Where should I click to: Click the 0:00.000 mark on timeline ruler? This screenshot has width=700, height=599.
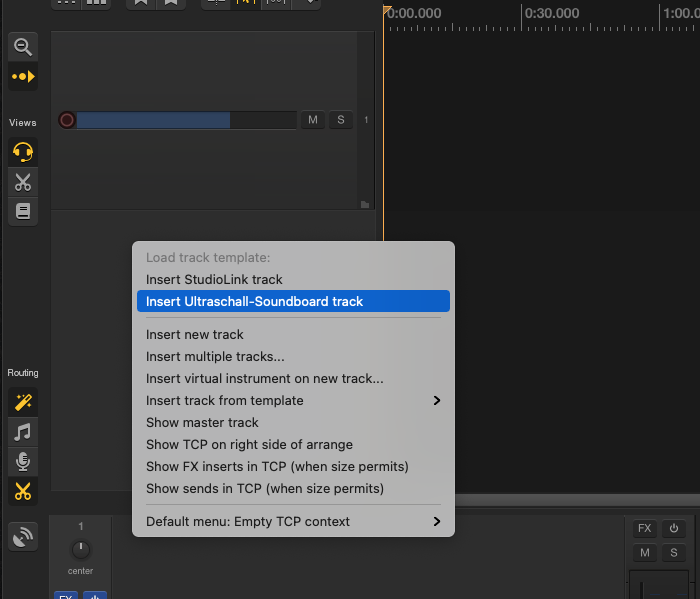(414, 13)
